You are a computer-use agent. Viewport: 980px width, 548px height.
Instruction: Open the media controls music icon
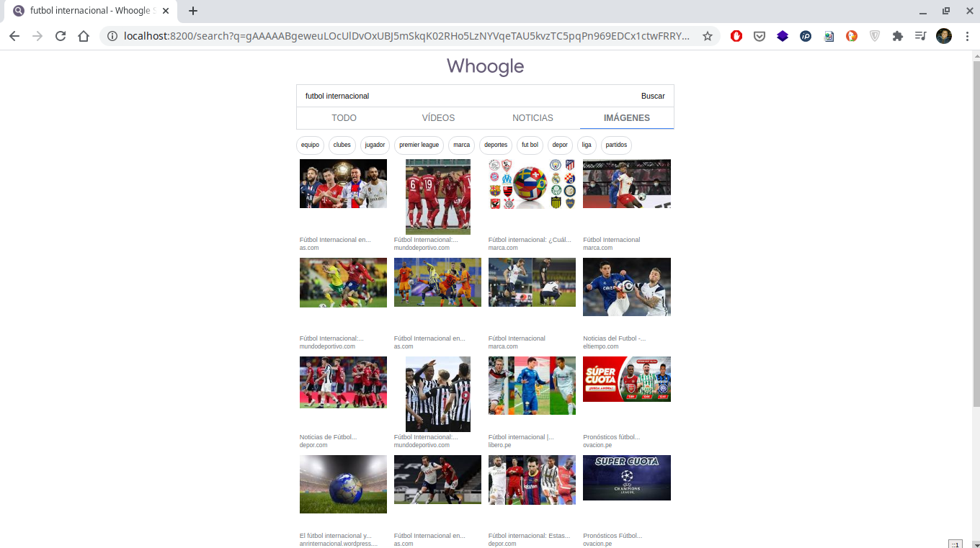(x=921, y=36)
